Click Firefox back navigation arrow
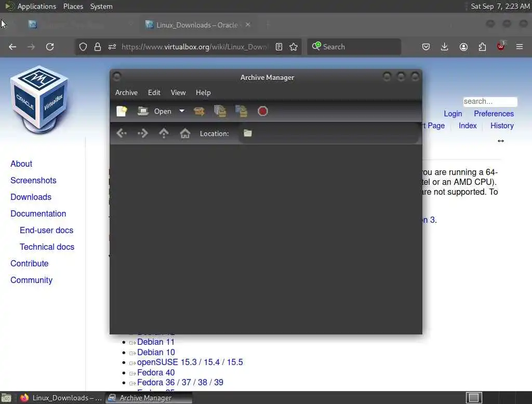Viewport: 532px width, 404px height. click(12, 47)
